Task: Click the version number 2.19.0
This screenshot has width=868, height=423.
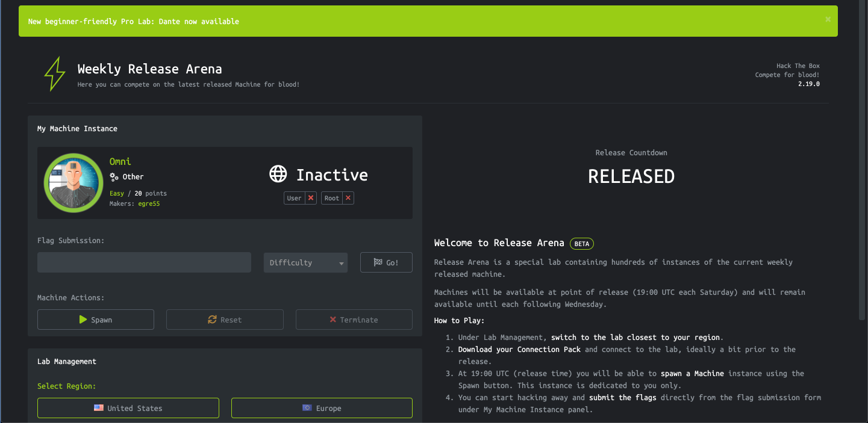Action: 809,84
